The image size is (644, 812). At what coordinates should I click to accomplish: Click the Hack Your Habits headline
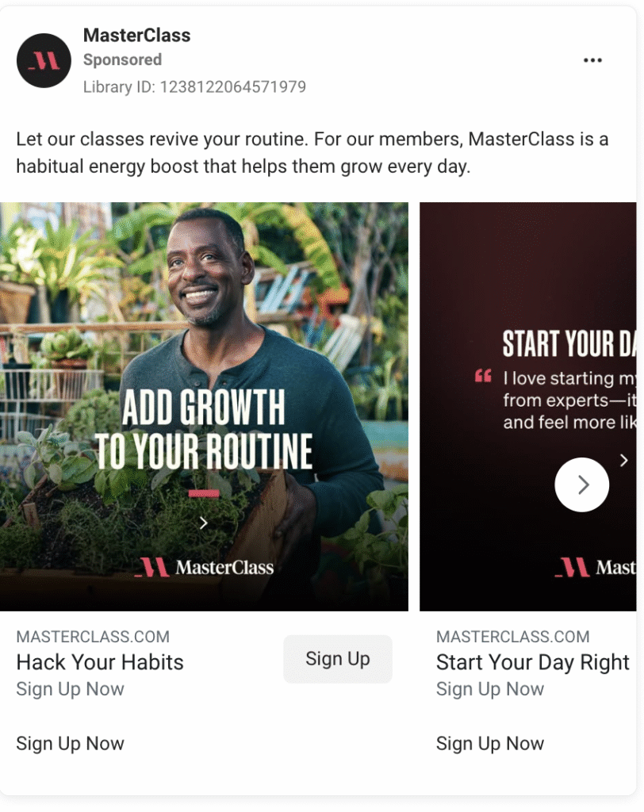click(100, 662)
